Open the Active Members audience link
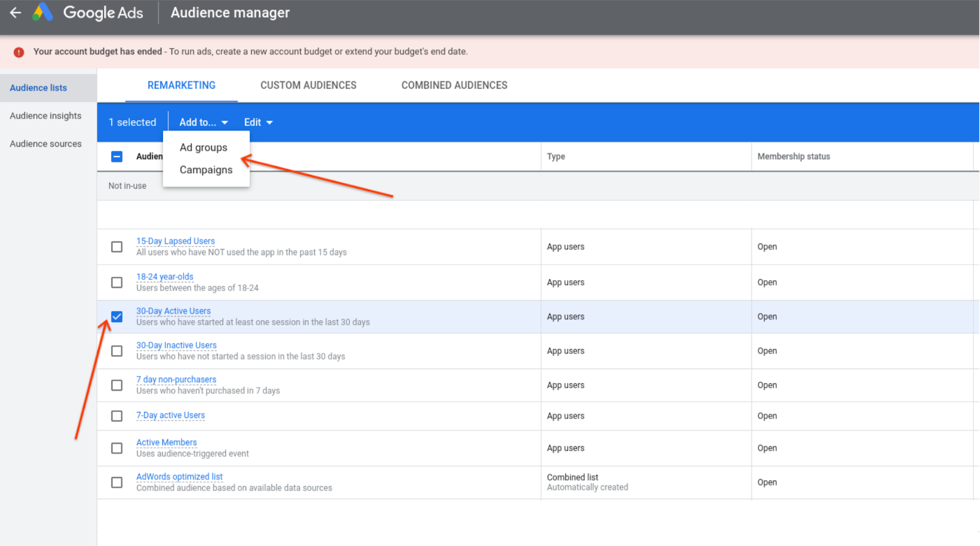 [167, 443]
